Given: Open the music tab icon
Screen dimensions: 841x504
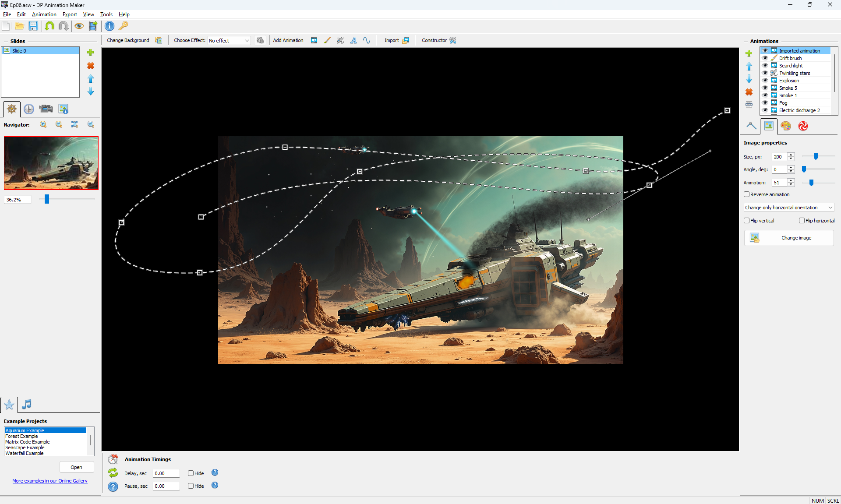Looking at the screenshot, I should point(27,404).
